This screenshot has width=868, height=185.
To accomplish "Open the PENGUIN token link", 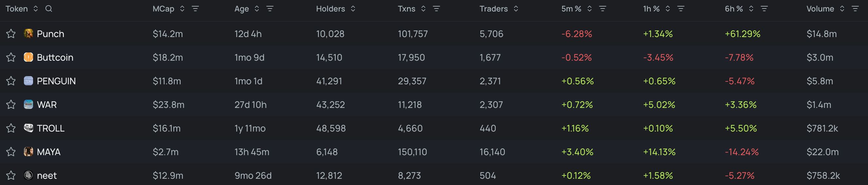I will (56, 81).
